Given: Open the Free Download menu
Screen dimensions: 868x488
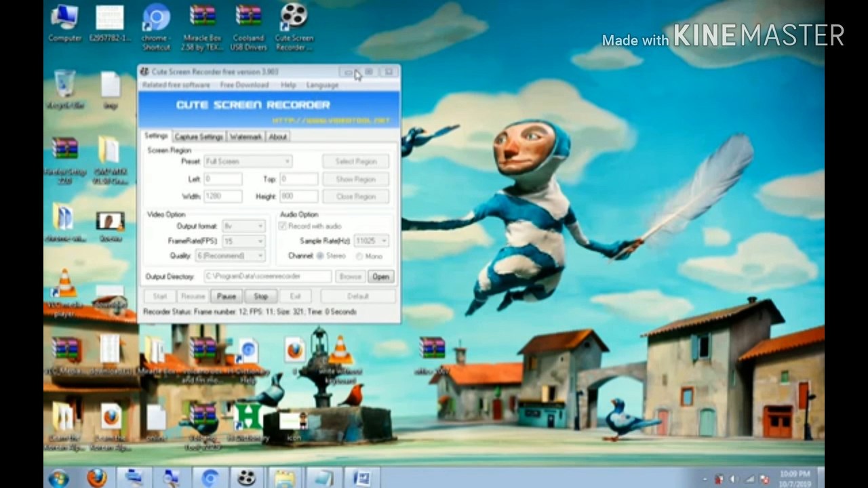Looking at the screenshot, I should tap(244, 85).
